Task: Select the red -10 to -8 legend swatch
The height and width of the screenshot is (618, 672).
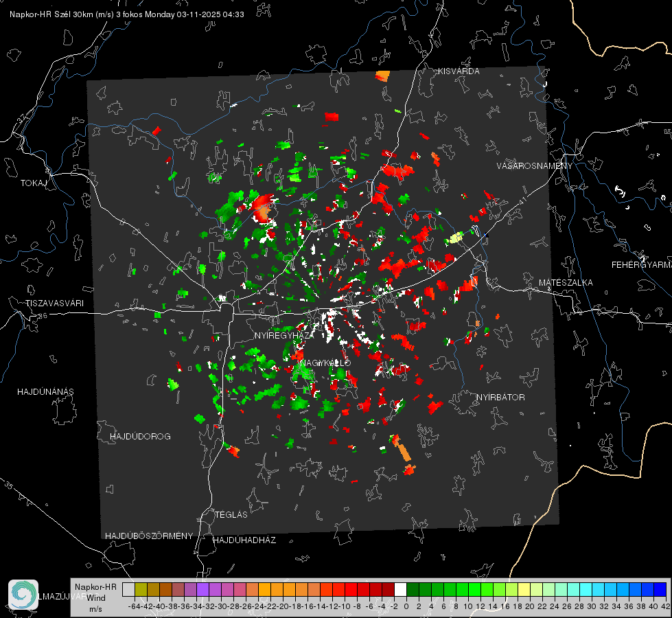Action: 351,590
